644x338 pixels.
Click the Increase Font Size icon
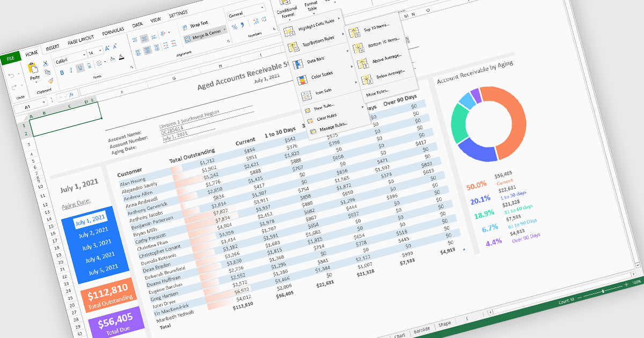tap(108, 48)
